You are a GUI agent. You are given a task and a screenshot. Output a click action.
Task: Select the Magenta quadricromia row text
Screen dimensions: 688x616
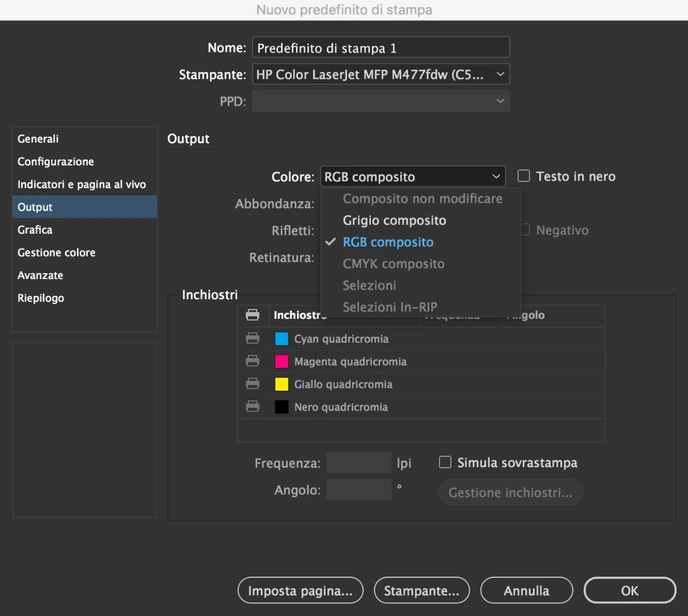351,362
